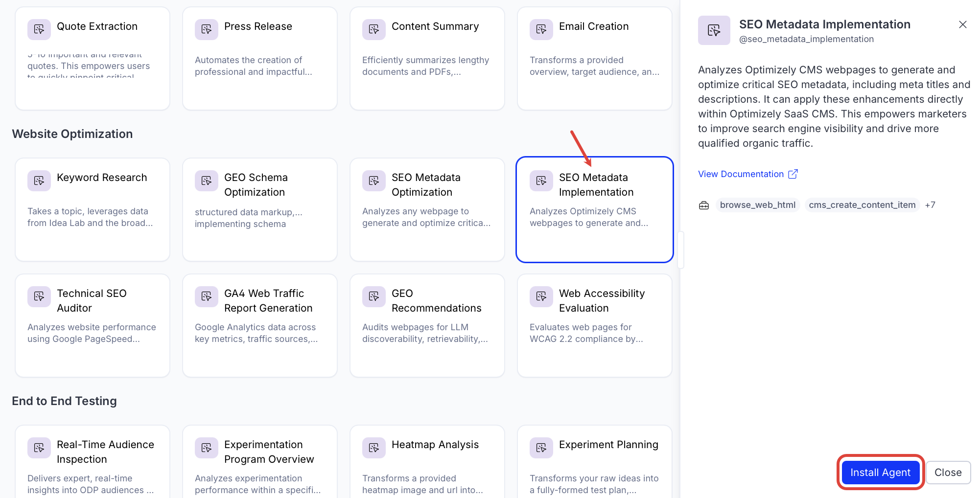Click the large SEO Metadata Implementation header icon
980x498 pixels.
pyautogui.click(x=714, y=30)
